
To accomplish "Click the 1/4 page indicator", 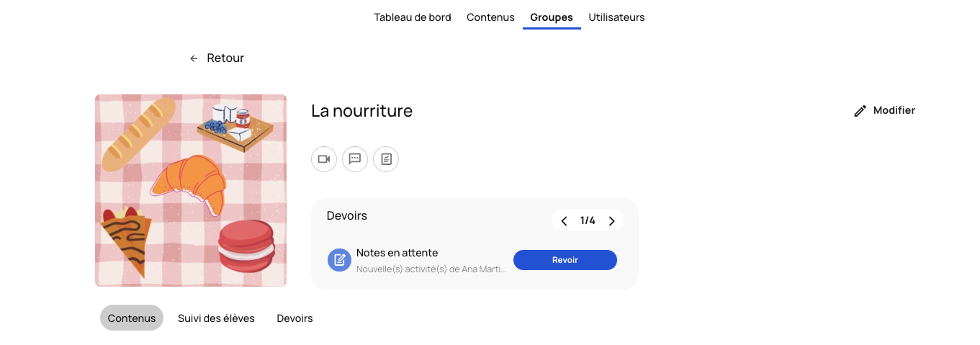I will click(x=588, y=221).
